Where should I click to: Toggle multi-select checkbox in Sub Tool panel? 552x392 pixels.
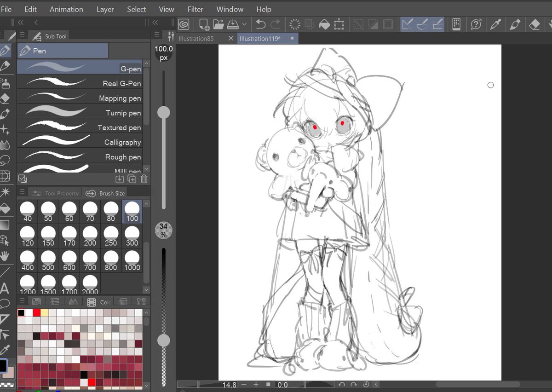point(22,179)
